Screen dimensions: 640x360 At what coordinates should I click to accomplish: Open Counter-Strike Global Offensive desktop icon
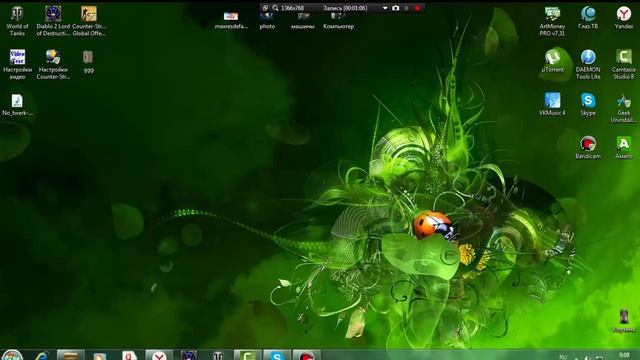(x=89, y=21)
